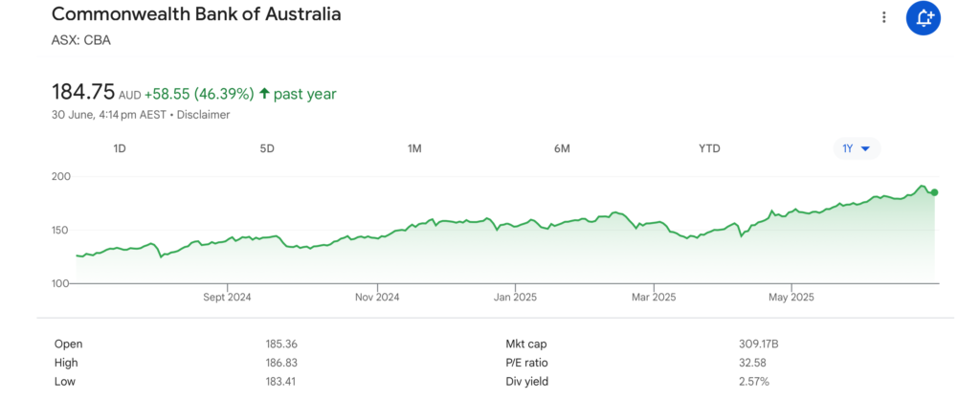Switch chart to the 6M range
The height and width of the screenshot is (400, 980).
point(562,148)
